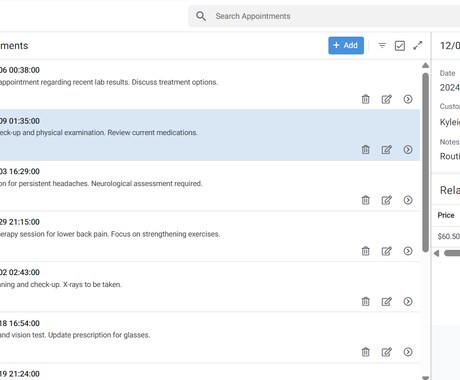The width and height of the screenshot is (460, 380).
Task: Select appointment with 'Discuss treatment options' note
Action: pos(210,84)
